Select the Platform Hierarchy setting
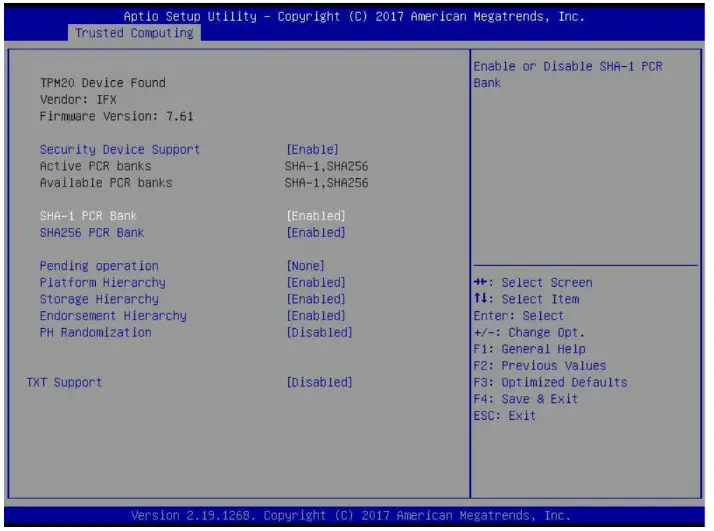This screenshot has width=714, height=531. click(x=102, y=283)
